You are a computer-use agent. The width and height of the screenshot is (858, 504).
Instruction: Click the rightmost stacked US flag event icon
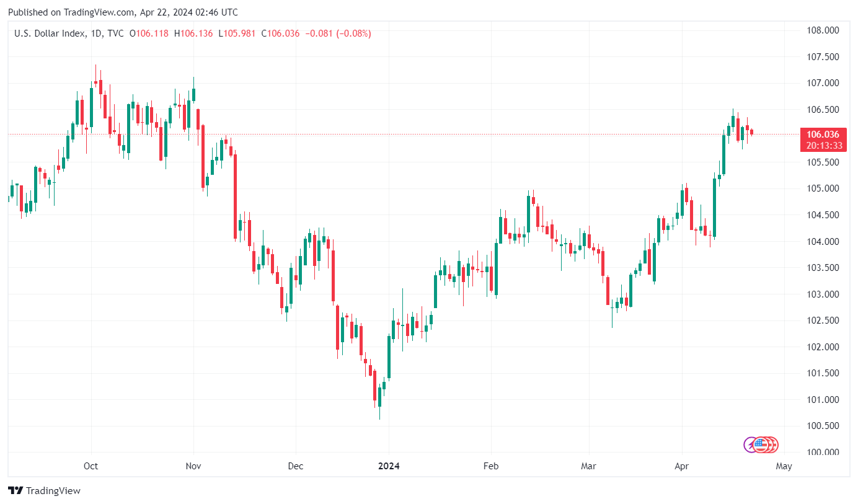[x=772, y=444]
